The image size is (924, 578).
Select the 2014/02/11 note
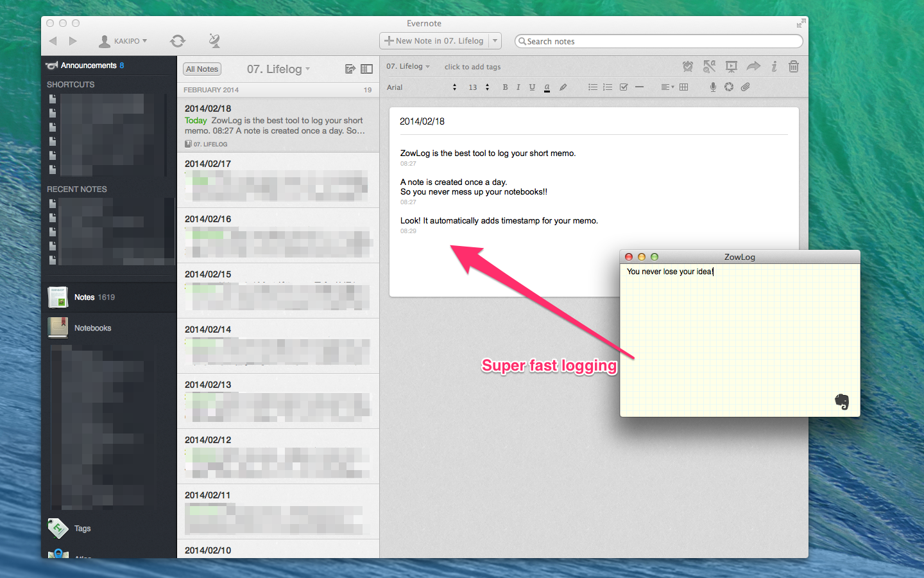[278, 512]
